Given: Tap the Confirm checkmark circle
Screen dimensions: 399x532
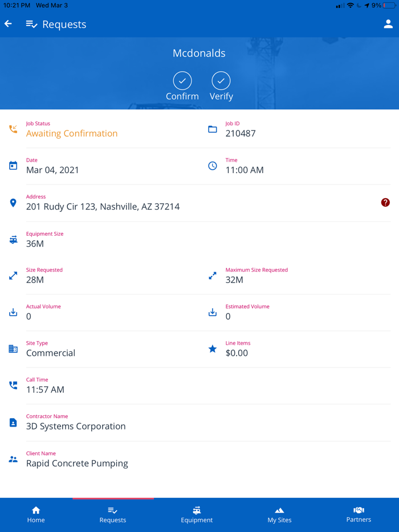Looking at the screenshot, I should coord(182,81).
